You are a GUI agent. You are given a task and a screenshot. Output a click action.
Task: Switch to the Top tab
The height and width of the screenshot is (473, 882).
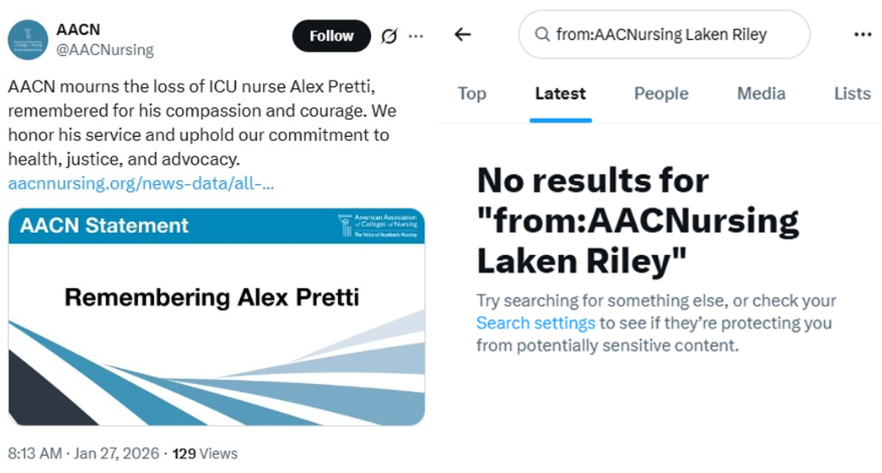472,94
